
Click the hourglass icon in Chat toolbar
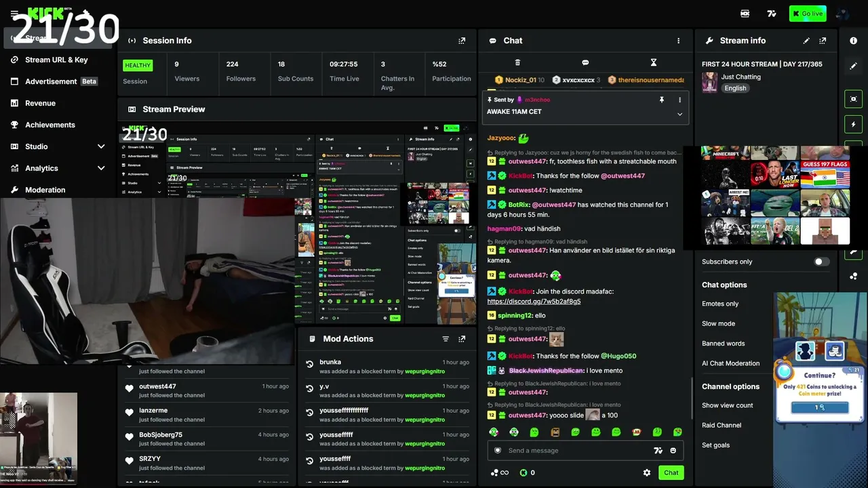tap(654, 62)
